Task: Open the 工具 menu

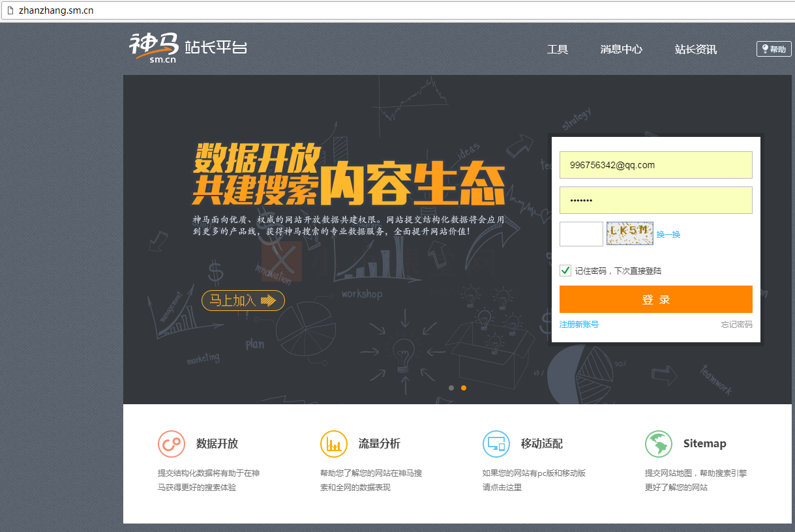Action: 558,50
